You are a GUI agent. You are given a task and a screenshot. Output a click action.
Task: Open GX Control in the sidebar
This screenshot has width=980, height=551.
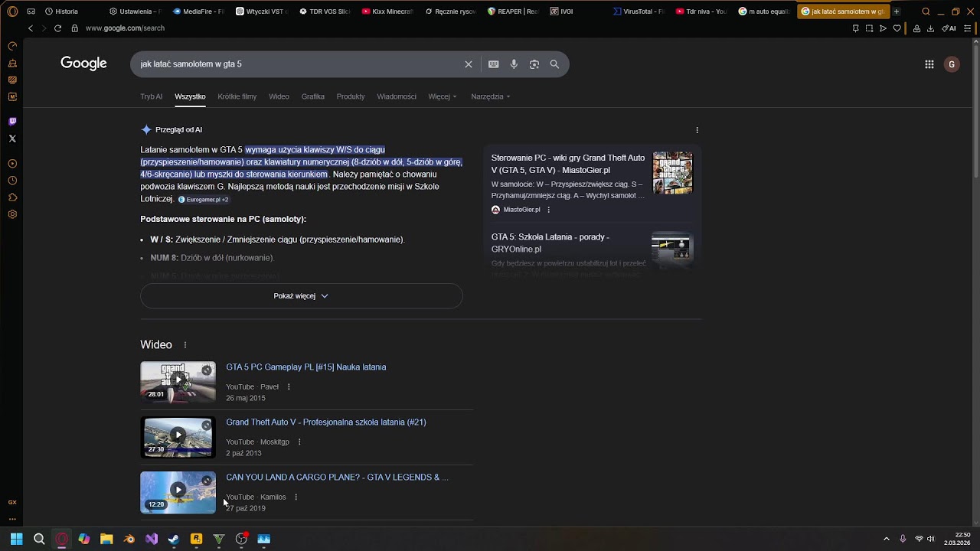click(x=12, y=46)
